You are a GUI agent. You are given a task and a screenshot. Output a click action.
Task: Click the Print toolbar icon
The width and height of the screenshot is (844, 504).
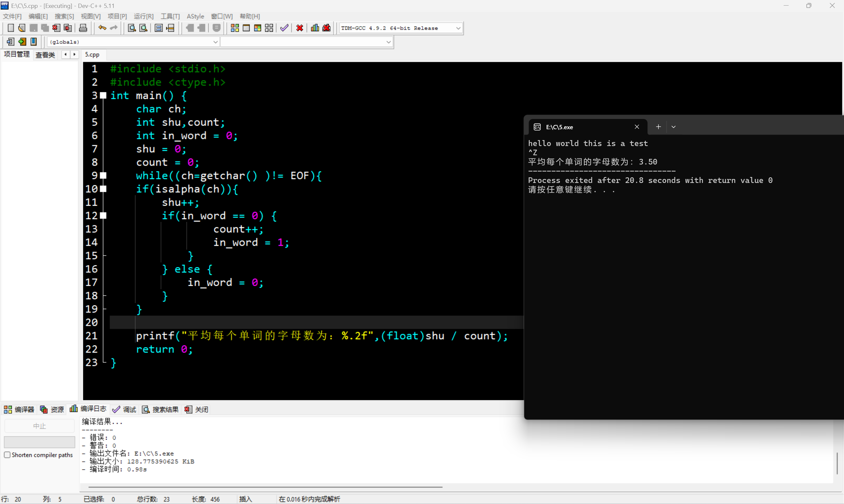83,28
